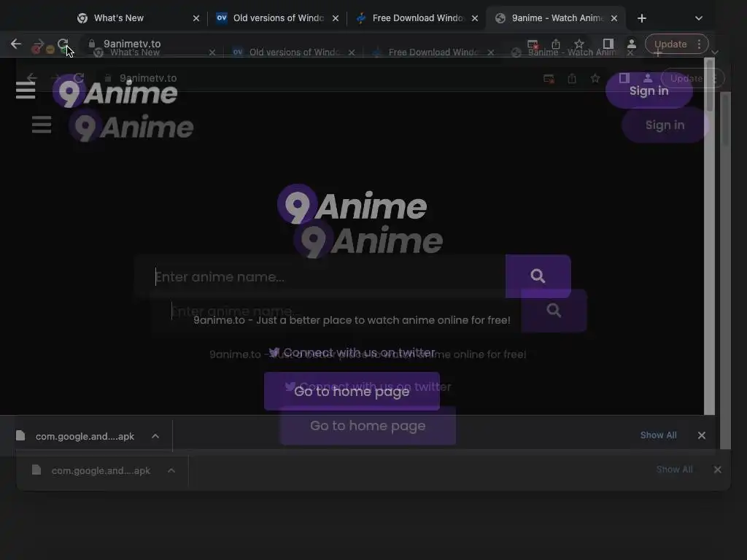Viewport: 747px width, 560px height.
Task: Close the What's New tab
Action: [196, 18]
